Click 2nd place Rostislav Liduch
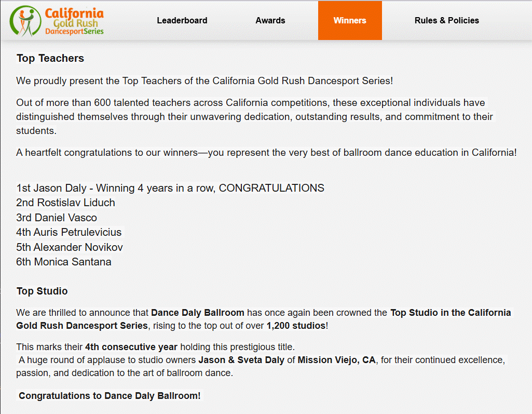532x414 pixels. click(66, 203)
